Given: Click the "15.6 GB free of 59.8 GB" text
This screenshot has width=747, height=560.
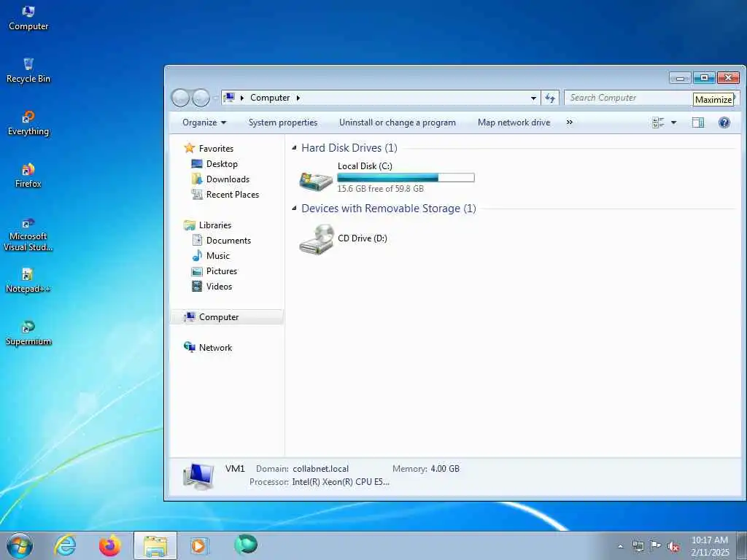Looking at the screenshot, I should (x=380, y=189).
